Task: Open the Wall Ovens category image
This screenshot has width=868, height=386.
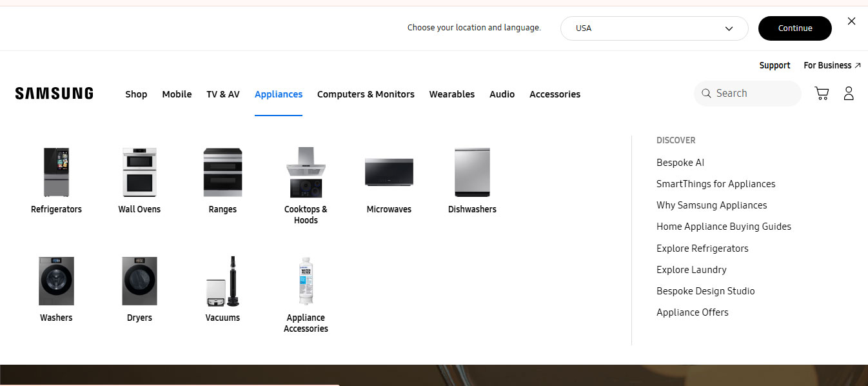Action: coord(139,172)
